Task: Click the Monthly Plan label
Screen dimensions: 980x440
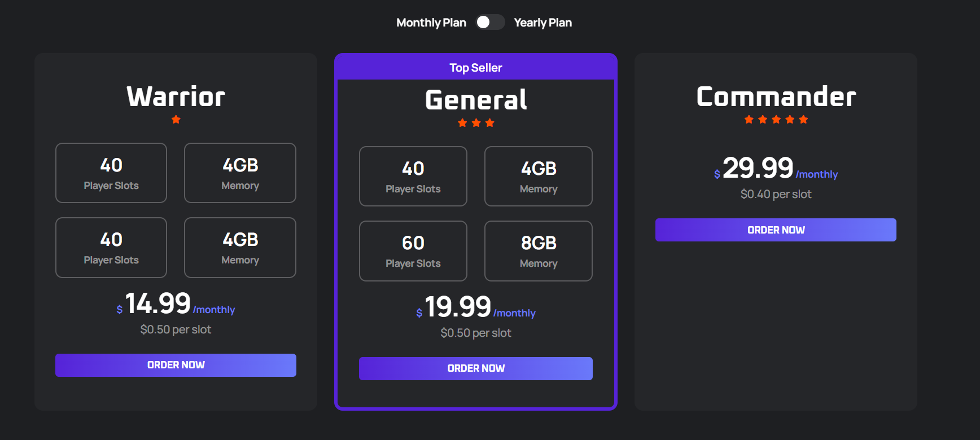Action: tap(431, 23)
